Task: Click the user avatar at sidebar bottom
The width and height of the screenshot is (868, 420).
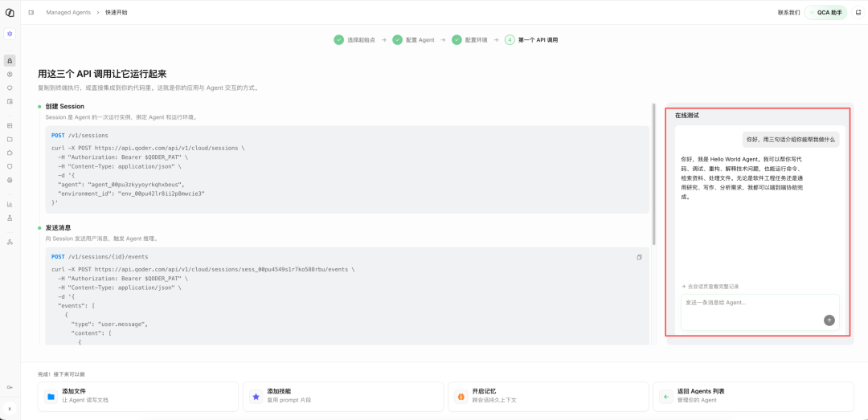Action: pyautogui.click(x=10, y=409)
